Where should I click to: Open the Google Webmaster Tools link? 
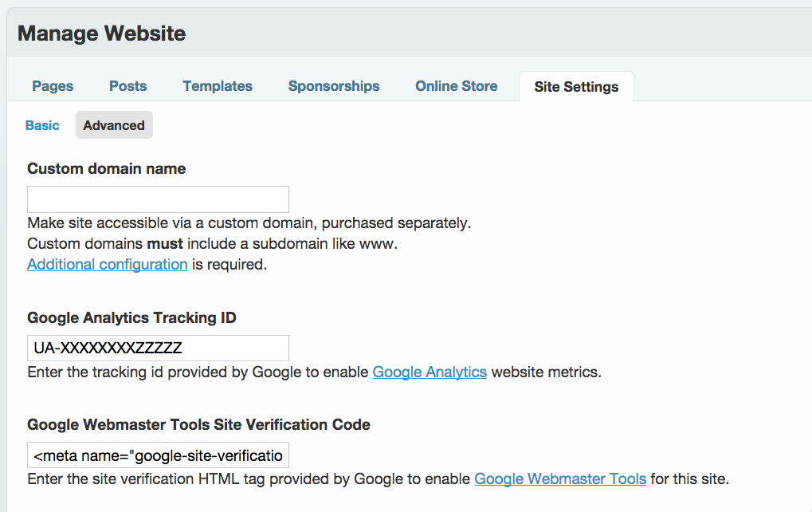560,479
